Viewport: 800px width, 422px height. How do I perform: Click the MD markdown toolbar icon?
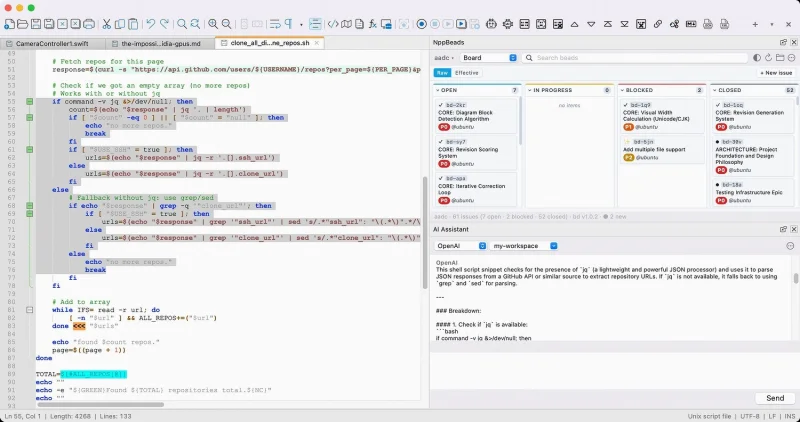coord(691,24)
